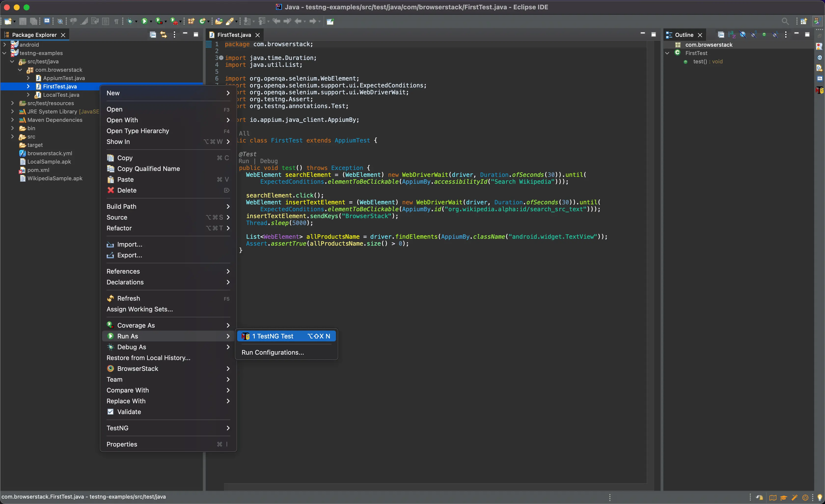Select browserstack.yml file in explorer
Image resolution: width=825 pixels, height=504 pixels.
click(x=50, y=153)
